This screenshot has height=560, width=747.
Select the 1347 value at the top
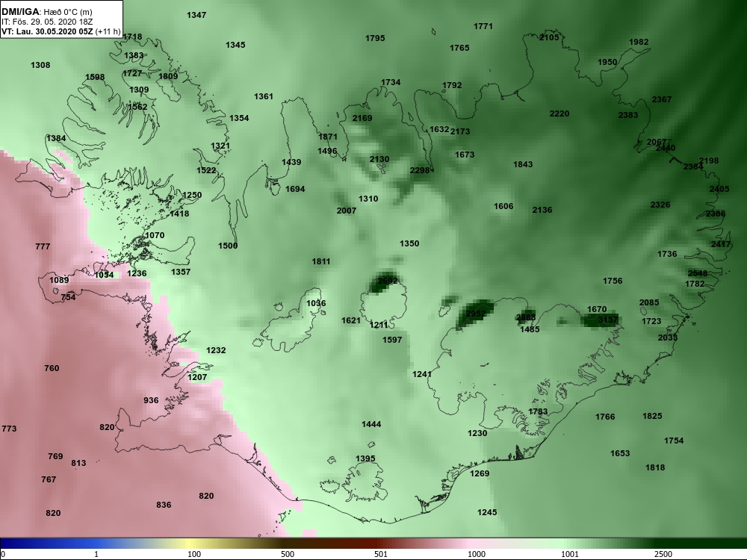pyautogui.click(x=196, y=15)
